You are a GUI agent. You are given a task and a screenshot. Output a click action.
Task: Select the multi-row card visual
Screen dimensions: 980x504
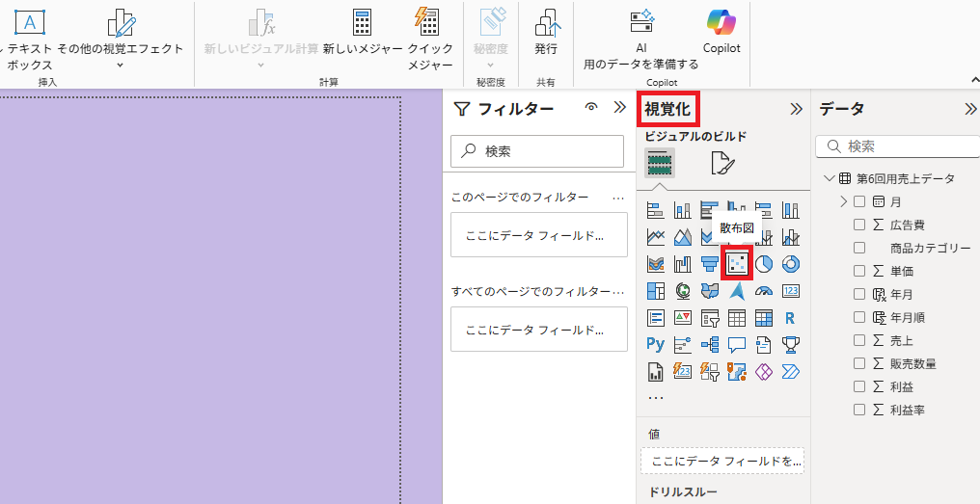pos(655,318)
